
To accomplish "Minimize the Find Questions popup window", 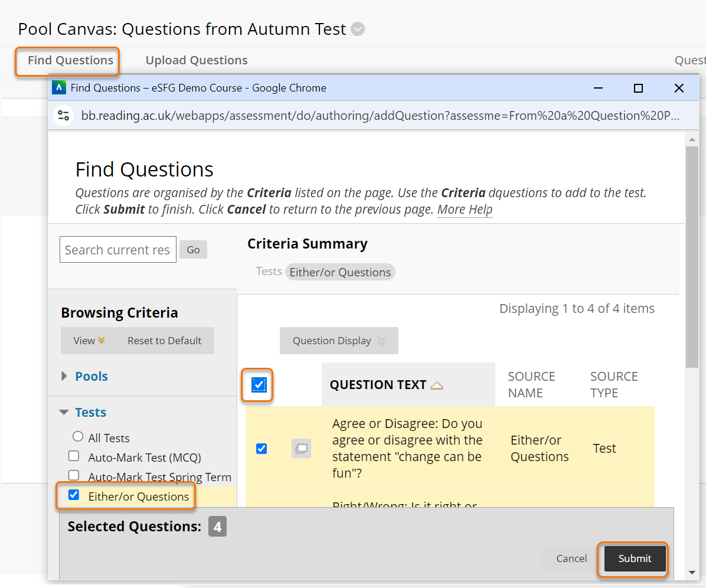I will point(599,88).
